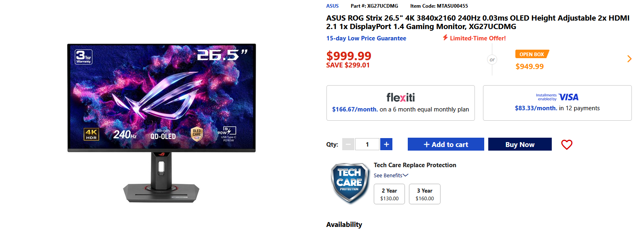Screen dimensions: 644x235
Task: Open the ROG Strix monitor product image
Action: point(161,123)
